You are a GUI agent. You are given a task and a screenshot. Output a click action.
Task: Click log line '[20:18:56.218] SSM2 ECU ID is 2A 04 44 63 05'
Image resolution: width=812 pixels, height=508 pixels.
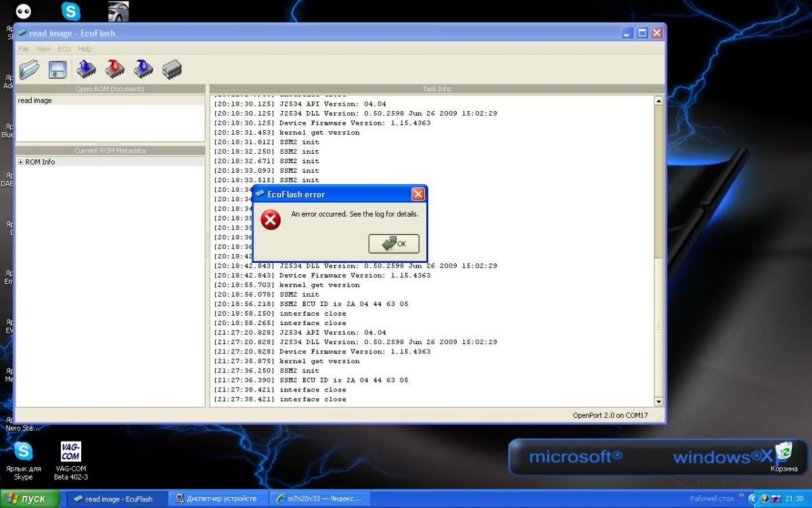pos(311,304)
